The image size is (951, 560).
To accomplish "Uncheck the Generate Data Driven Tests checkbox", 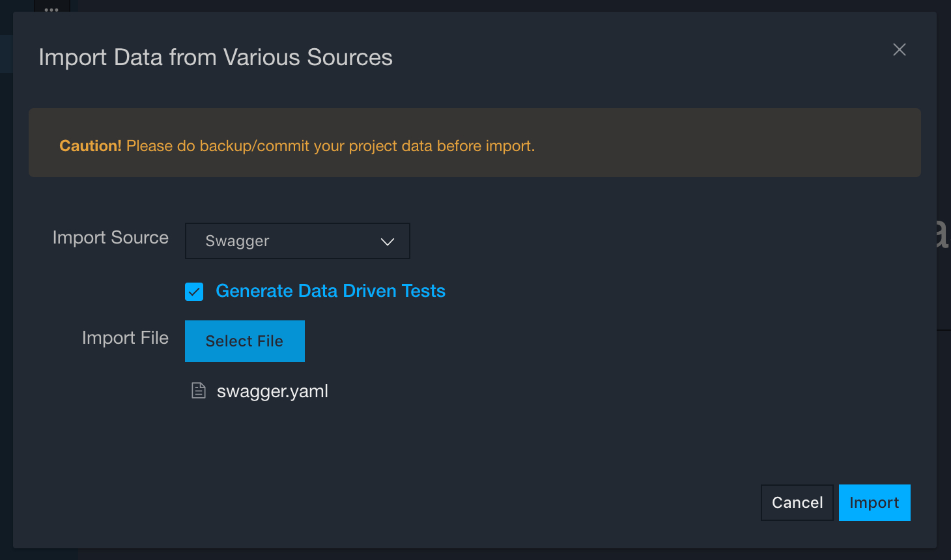I will point(194,292).
